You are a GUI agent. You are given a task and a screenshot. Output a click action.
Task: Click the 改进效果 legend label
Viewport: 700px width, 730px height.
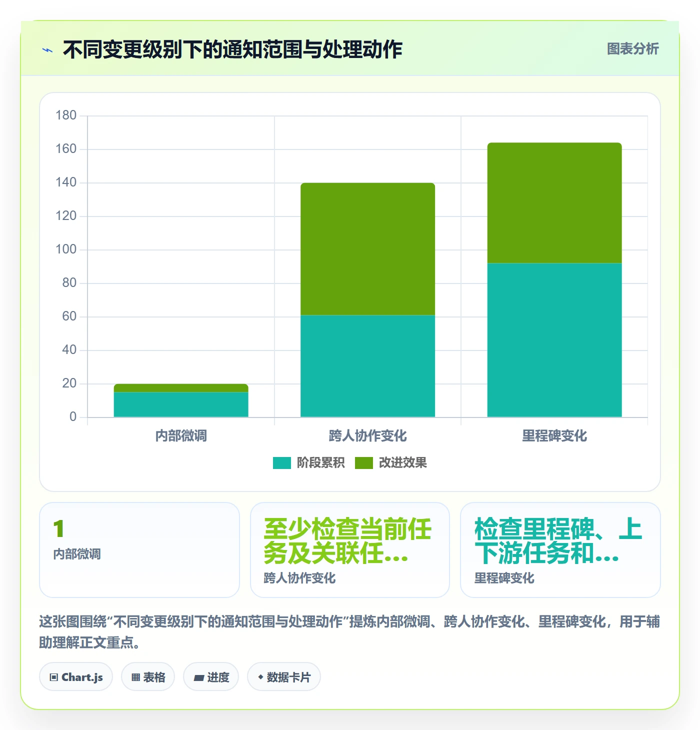click(402, 463)
